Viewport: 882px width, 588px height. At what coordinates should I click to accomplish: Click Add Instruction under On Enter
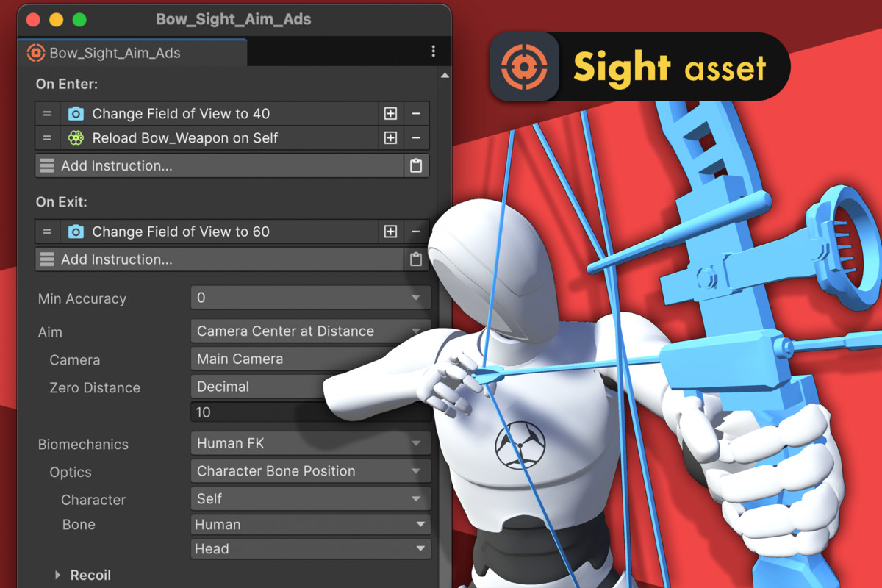pyautogui.click(x=219, y=166)
